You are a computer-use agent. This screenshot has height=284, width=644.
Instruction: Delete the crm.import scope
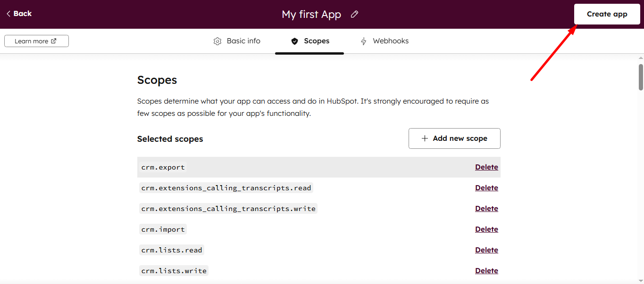pos(486,229)
